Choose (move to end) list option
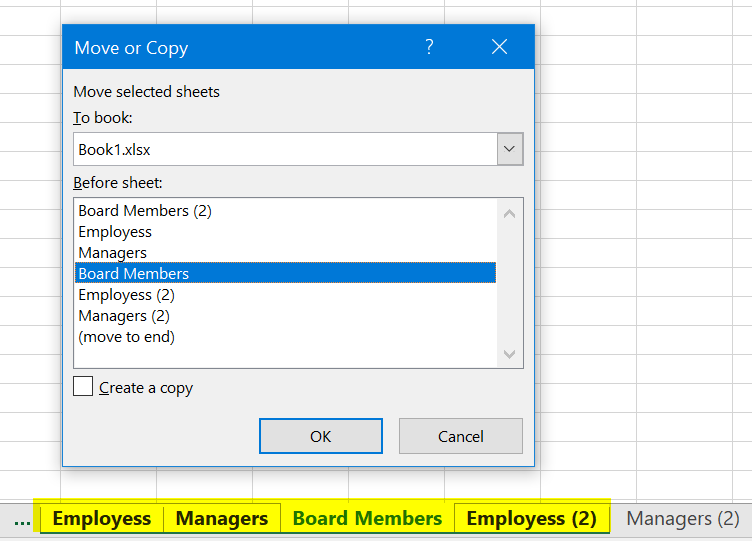Viewport: 752px width, 541px height. [x=126, y=337]
